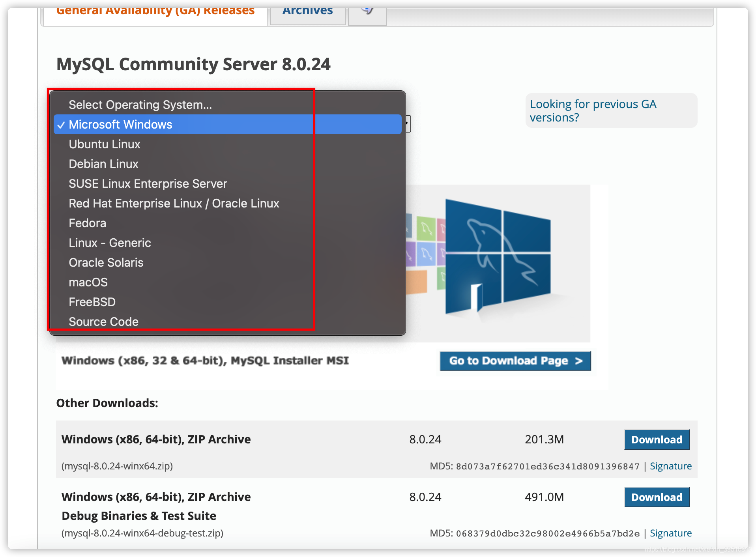
Task: Select Fedora from the OS list
Action: tap(227, 223)
